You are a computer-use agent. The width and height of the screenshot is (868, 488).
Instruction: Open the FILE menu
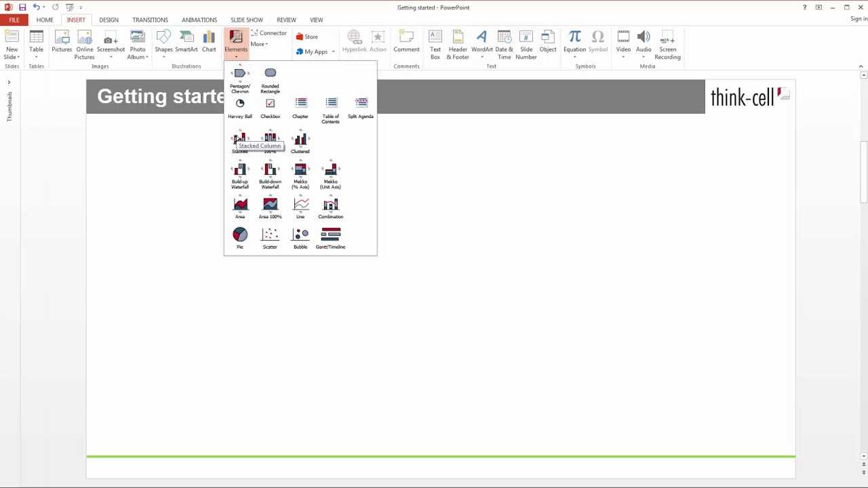point(14,20)
